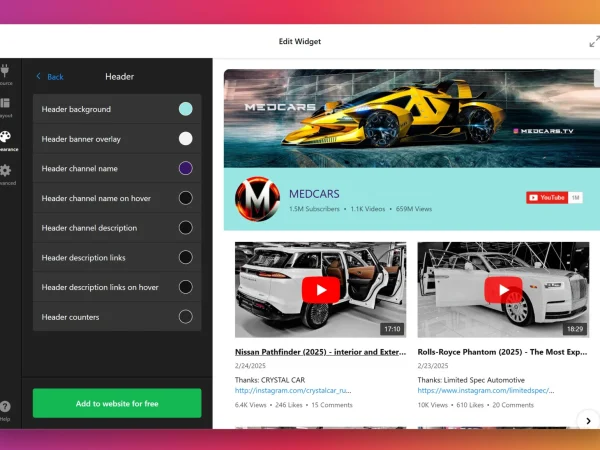Play the Nissan Pathfinder video

pyautogui.click(x=321, y=290)
